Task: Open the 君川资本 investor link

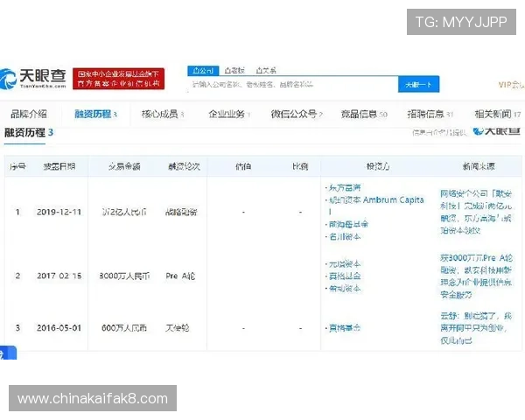Action: 345,237
